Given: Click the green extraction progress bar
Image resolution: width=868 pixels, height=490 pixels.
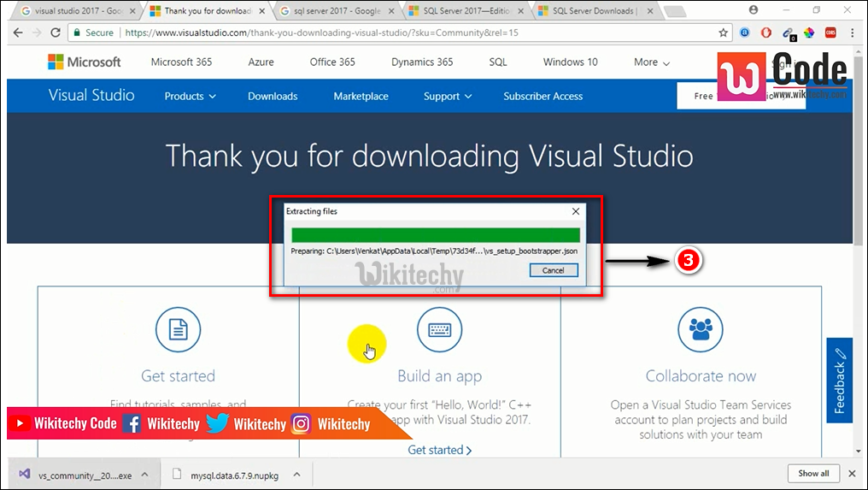Looking at the screenshot, I should point(436,235).
